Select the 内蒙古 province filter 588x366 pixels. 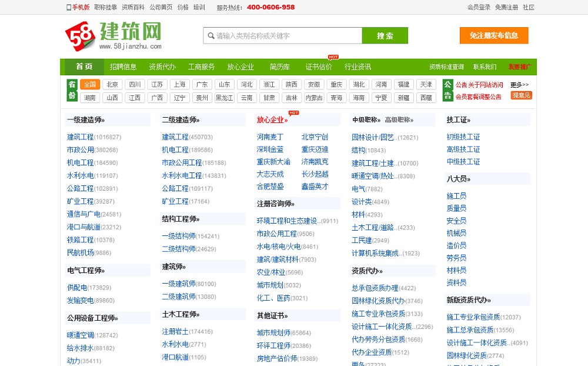click(314, 98)
